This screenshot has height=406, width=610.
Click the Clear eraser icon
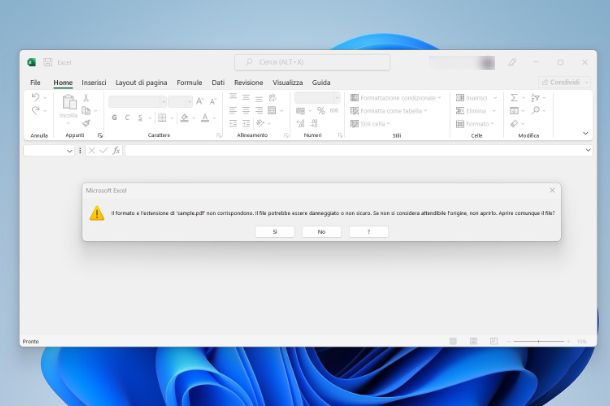(x=514, y=124)
